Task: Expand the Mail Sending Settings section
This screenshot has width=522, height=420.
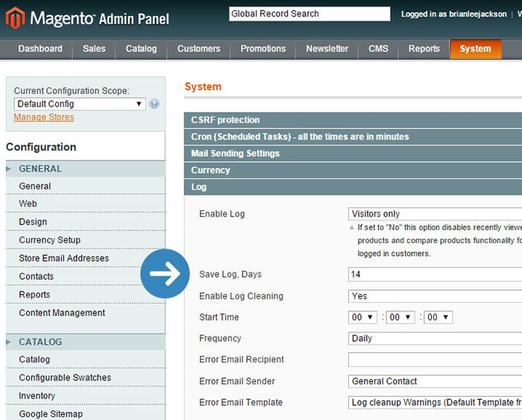Action: [x=353, y=154]
